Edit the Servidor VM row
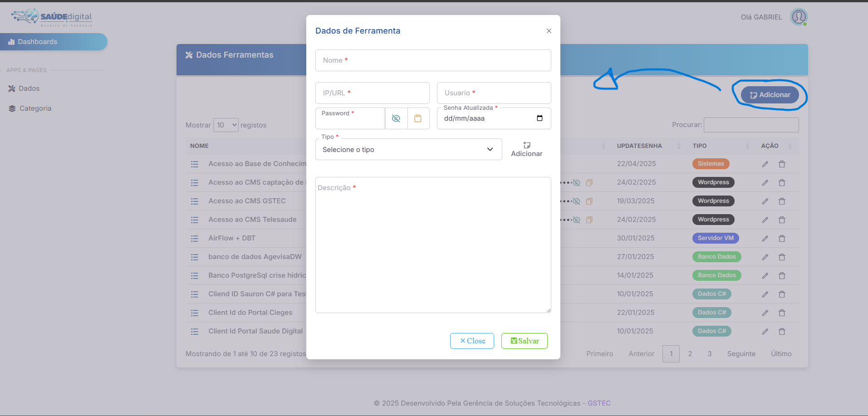 click(765, 238)
